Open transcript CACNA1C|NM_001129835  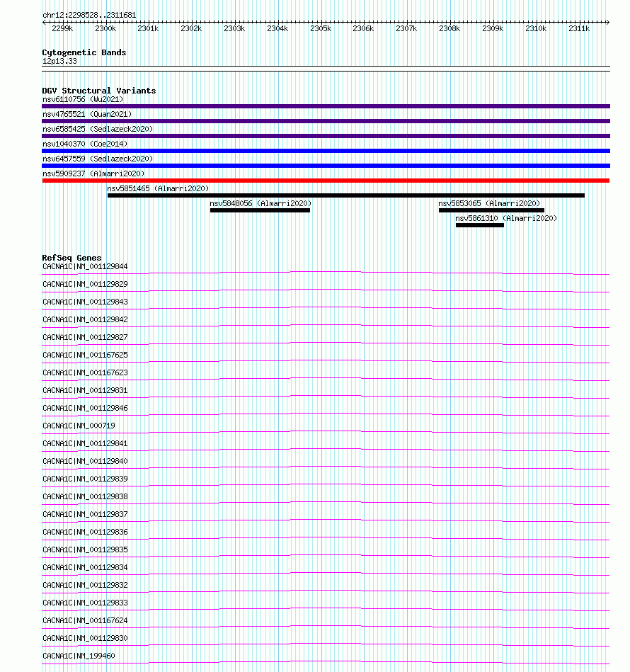[85, 550]
